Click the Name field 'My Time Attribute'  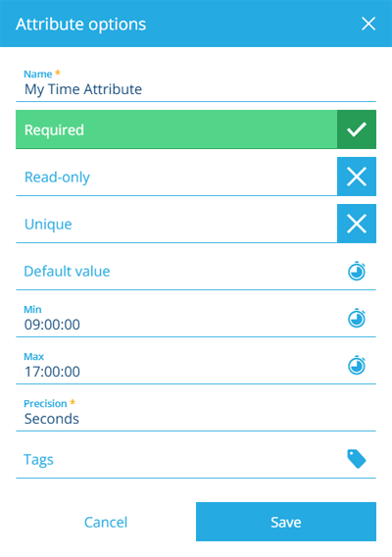click(x=196, y=84)
